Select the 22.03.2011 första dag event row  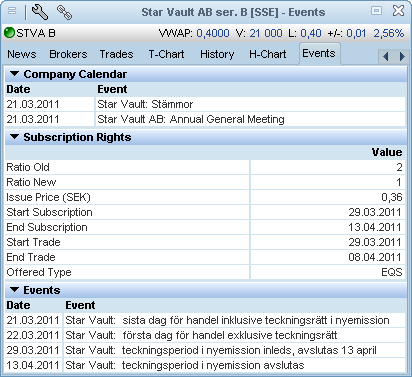point(205,335)
